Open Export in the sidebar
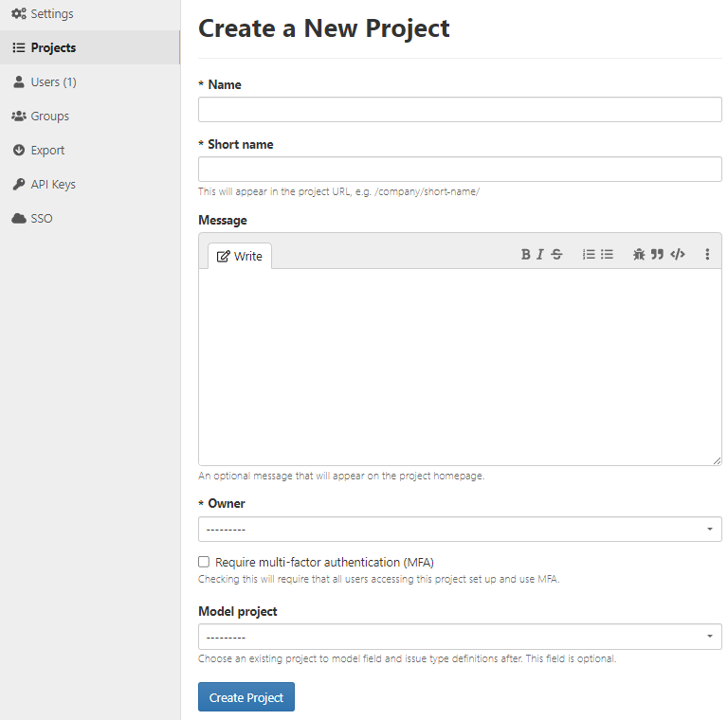Viewport: 728px width, 720px height. coord(90,150)
